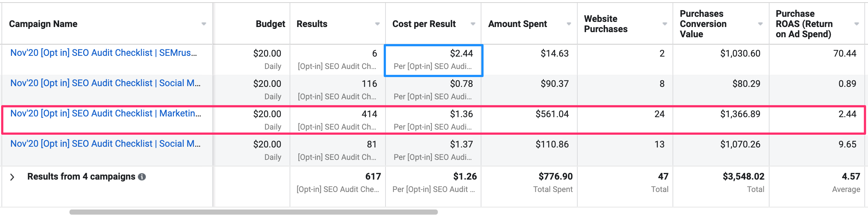
Task: Click the $14.63 amount spent value
Action: pos(554,54)
